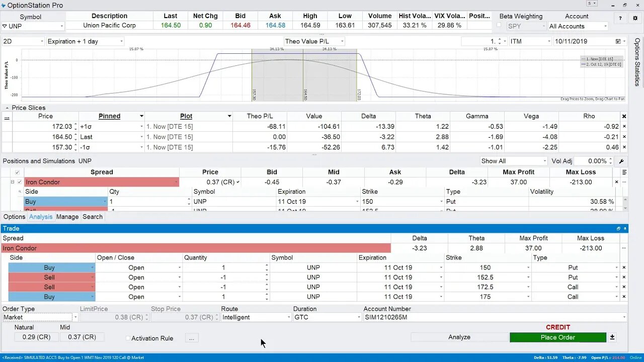Remove the Iron Condor position with its X icon
644x362 pixels.
click(x=616, y=182)
